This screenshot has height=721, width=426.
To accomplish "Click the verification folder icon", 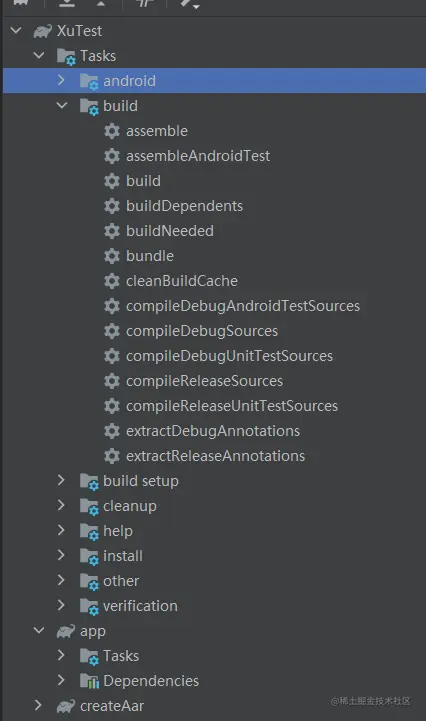I will (89, 607).
